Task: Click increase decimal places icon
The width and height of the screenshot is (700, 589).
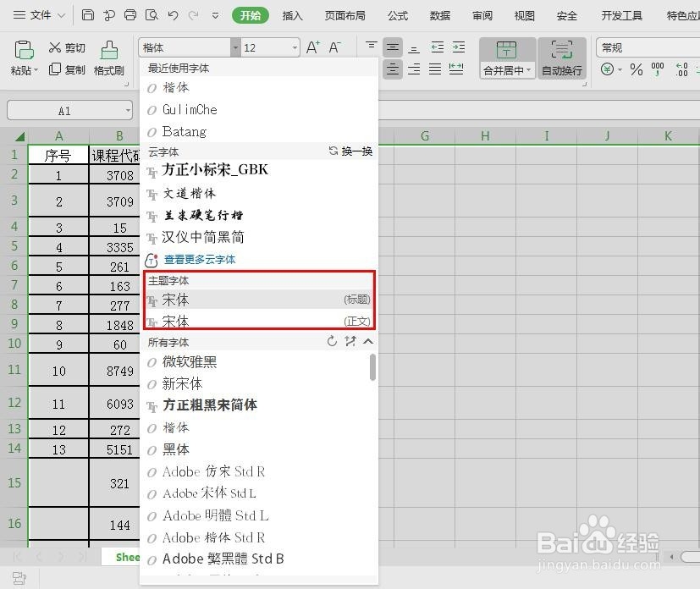Action: click(681, 69)
